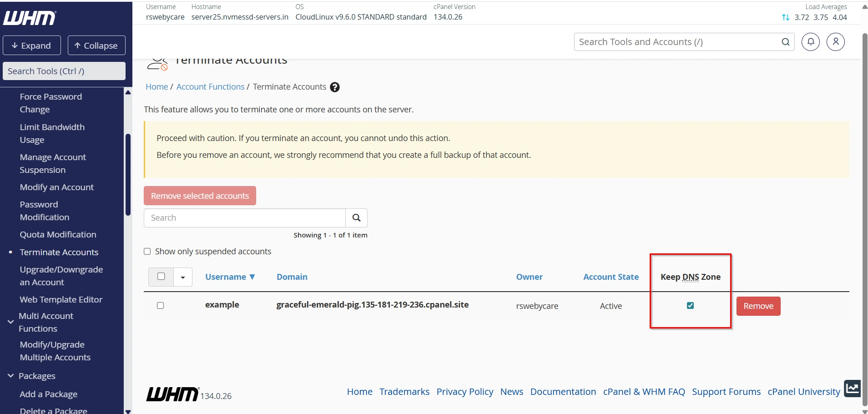Click Remove selected accounts button

[200, 196]
